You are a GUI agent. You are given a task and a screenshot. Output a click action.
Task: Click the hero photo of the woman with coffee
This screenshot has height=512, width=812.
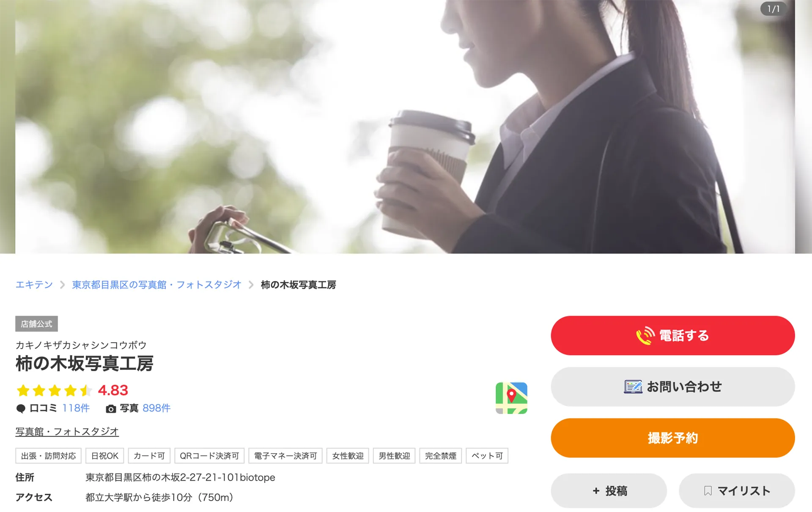[x=405, y=127]
